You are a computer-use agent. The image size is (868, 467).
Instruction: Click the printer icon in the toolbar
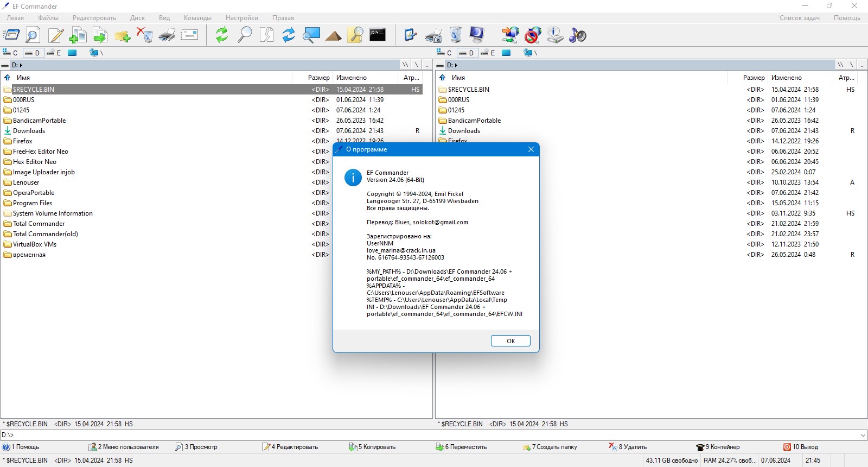click(167, 35)
